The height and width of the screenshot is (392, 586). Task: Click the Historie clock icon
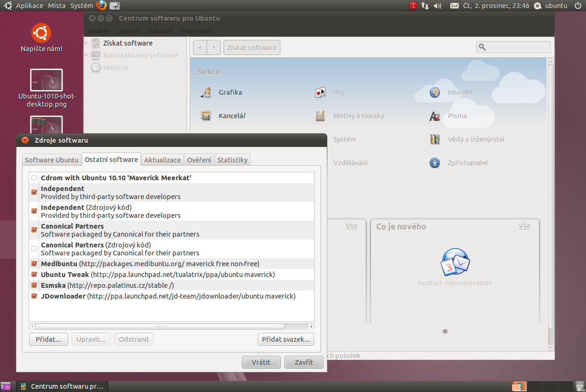click(x=96, y=68)
